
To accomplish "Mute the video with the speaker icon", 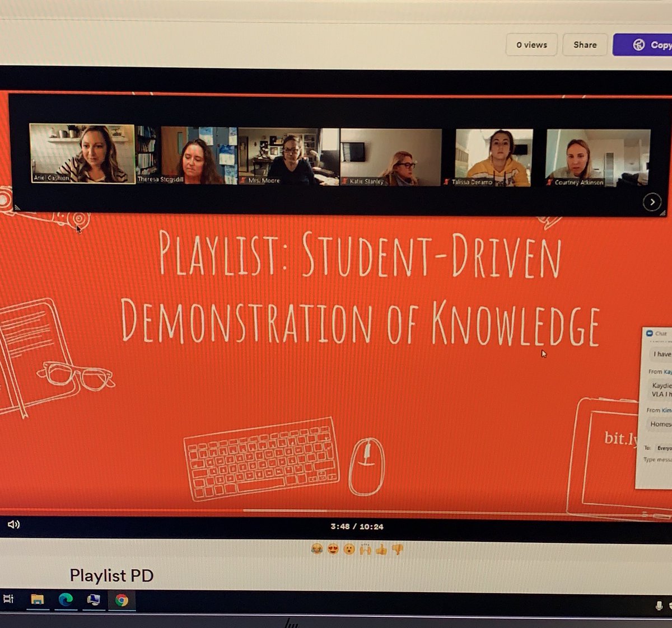I will point(14,524).
